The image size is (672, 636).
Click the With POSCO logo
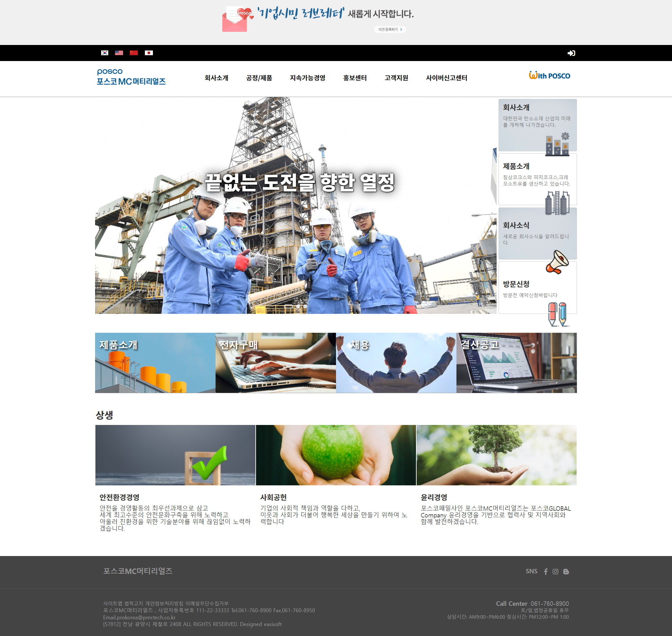(x=550, y=75)
